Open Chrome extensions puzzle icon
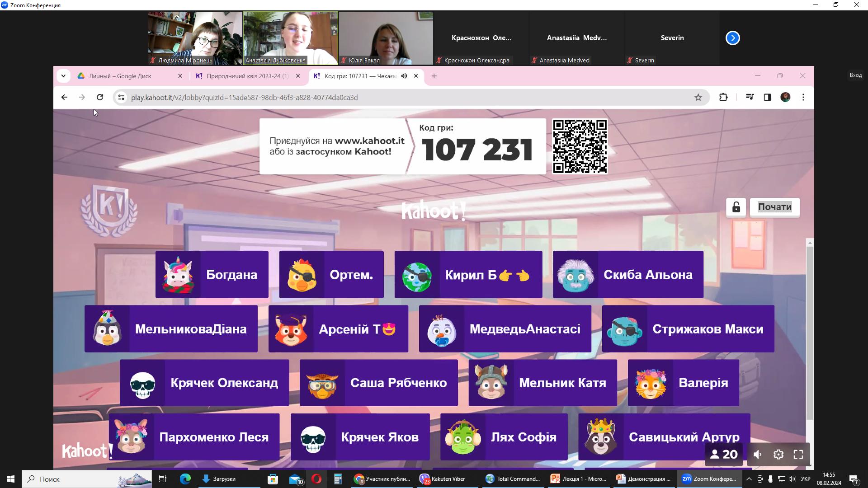868x488 pixels. pyautogui.click(x=723, y=97)
